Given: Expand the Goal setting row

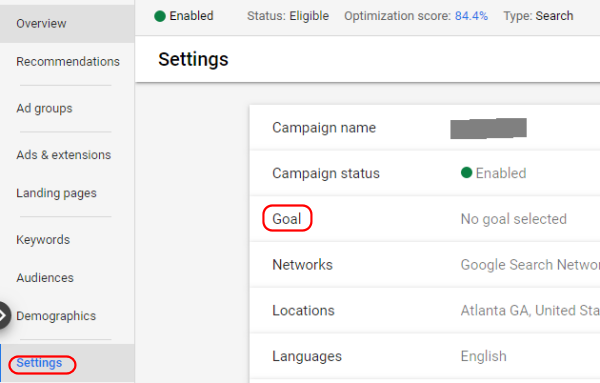Looking at the screenshot, I should click(425, 219).
